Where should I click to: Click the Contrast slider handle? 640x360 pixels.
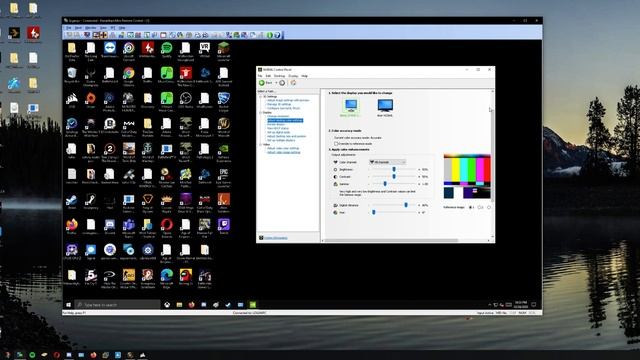394,177
